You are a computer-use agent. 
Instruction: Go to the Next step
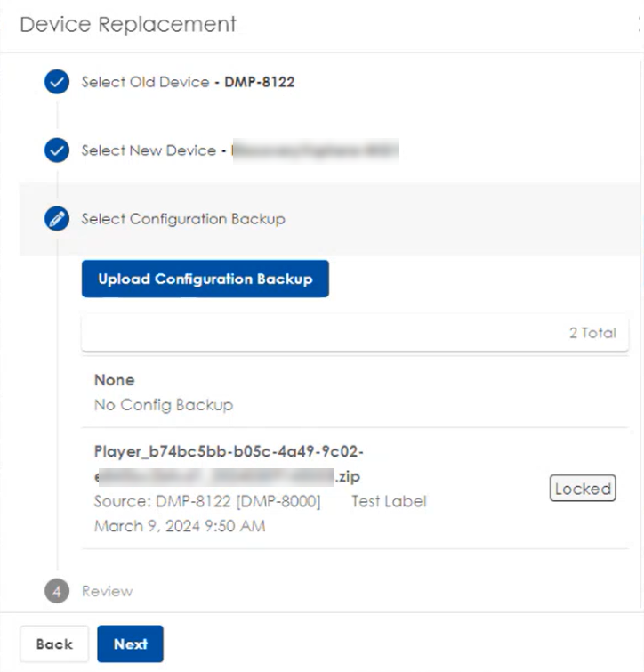[x=130, y=644]
